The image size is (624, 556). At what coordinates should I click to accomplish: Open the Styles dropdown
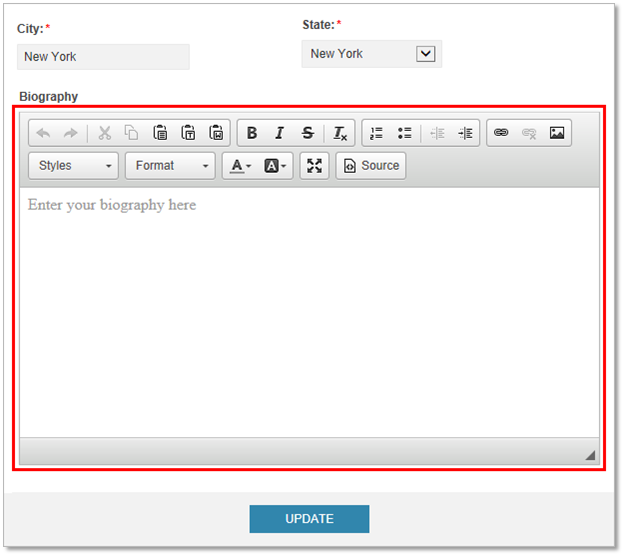tap(74, 166)
